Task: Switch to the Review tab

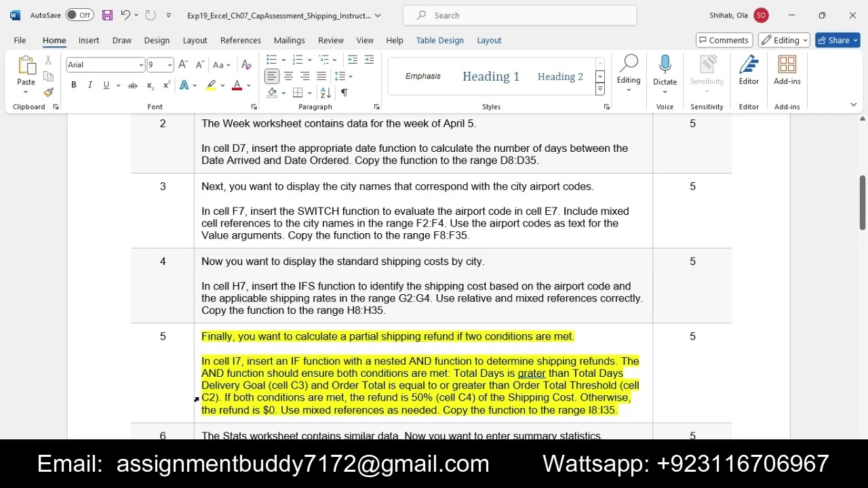Action: tap(331, 40)
